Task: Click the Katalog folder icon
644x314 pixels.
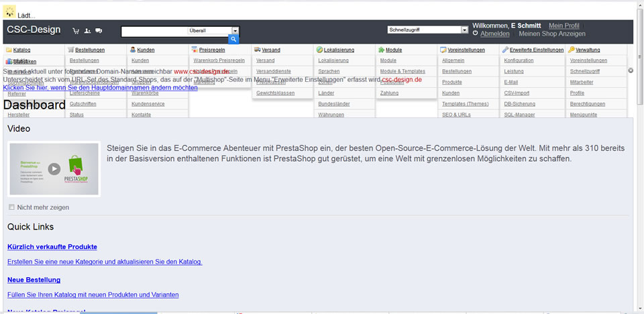Action: [9, 50]
